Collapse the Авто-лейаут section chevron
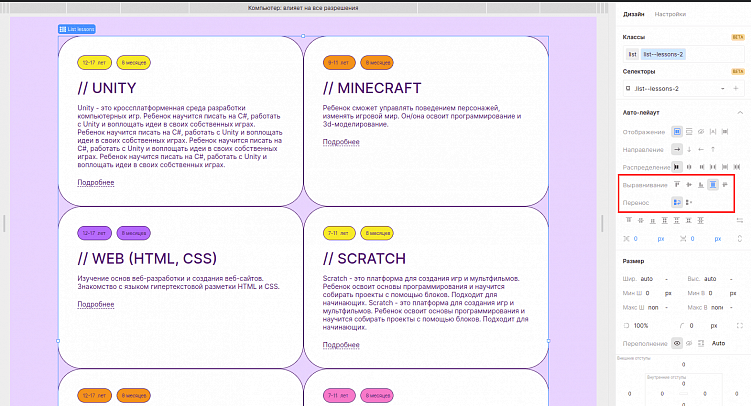 740,113
